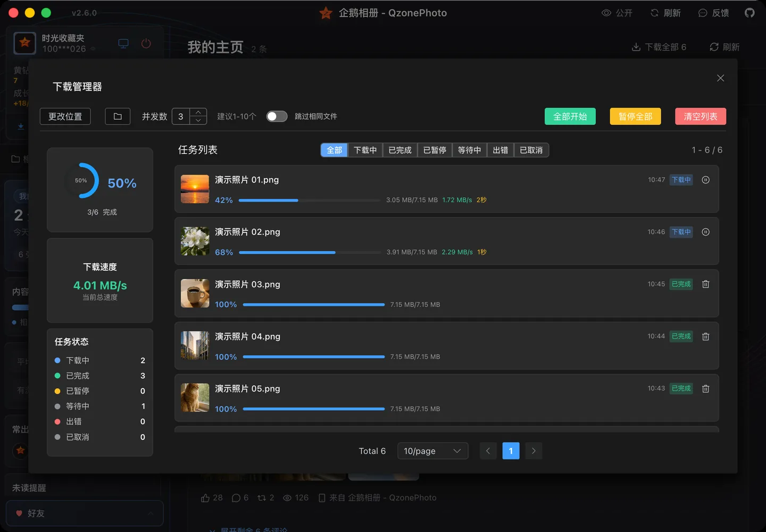This screenshot has height=532, width=766.
Task: Go to previous page arrow
Action: tap(488, 451)
